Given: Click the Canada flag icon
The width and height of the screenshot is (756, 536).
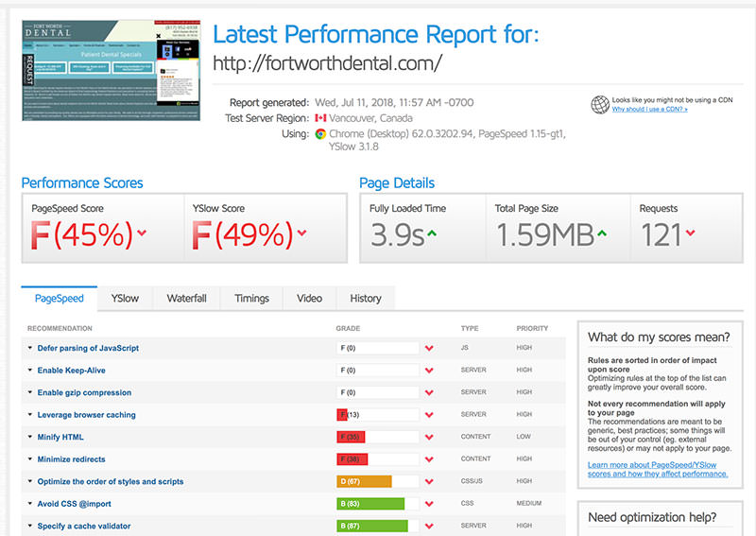Looking at the screenshot, I should 320,118.
